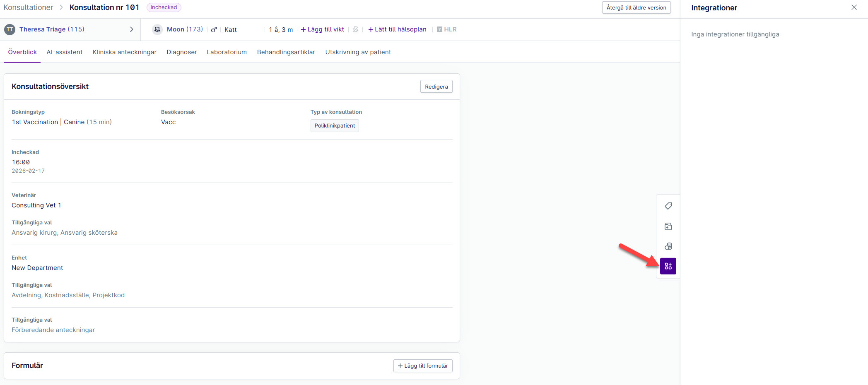868x385 pixels.
Task: Click the Katt species label
Action: click(x=231, y=30)
